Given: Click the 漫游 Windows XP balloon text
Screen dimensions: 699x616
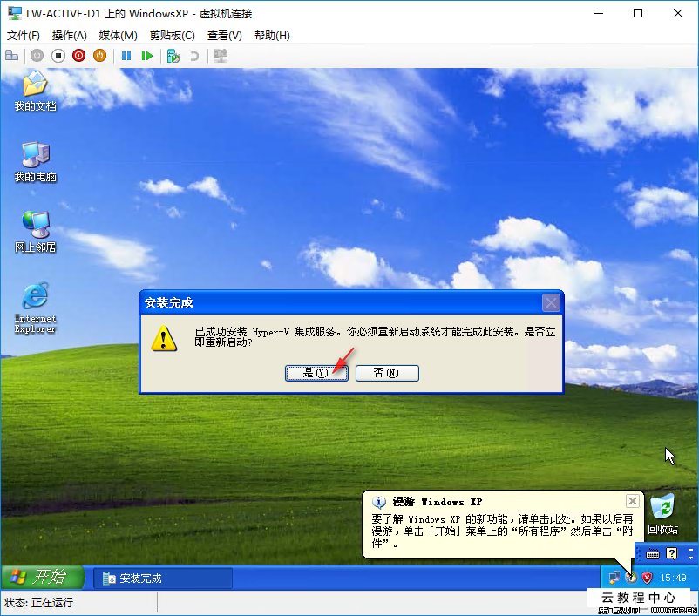Looking at the screenshot, I should coord(502,531).
